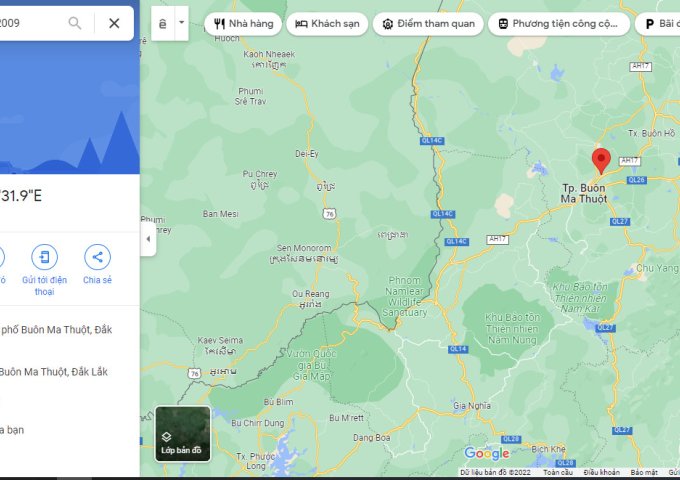Click Khu Bảo tồn Nam Kar label

[580, 298]
